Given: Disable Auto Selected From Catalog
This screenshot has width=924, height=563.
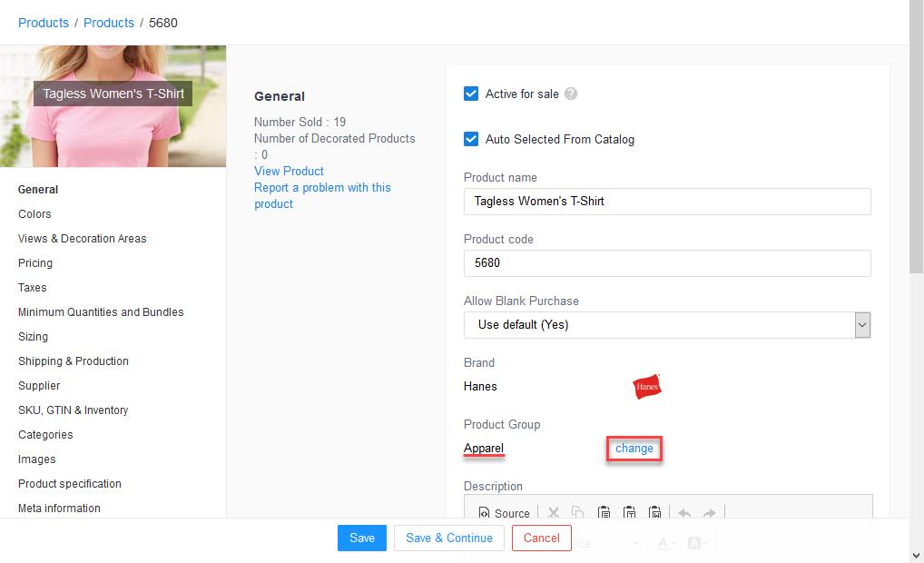Looking at the screenshot, I should pyautogui.click(x=471, y=139).
